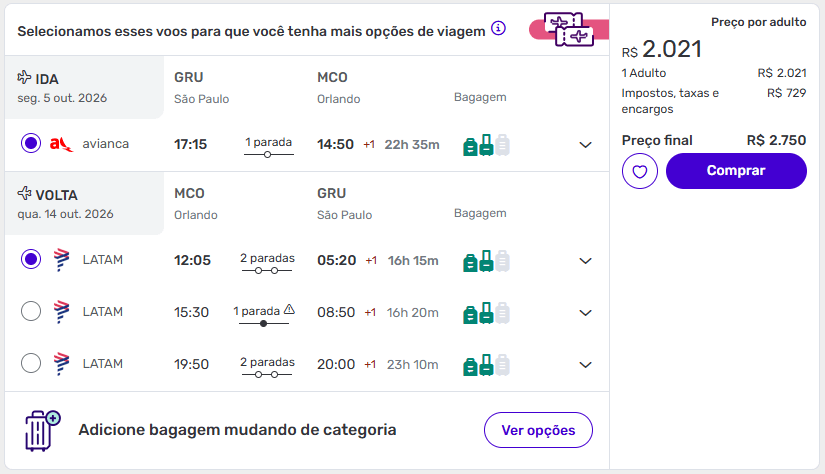Select the LATAM 12:05 return flight radio
The height and width of the screenshot is (474, 825).
31,260
